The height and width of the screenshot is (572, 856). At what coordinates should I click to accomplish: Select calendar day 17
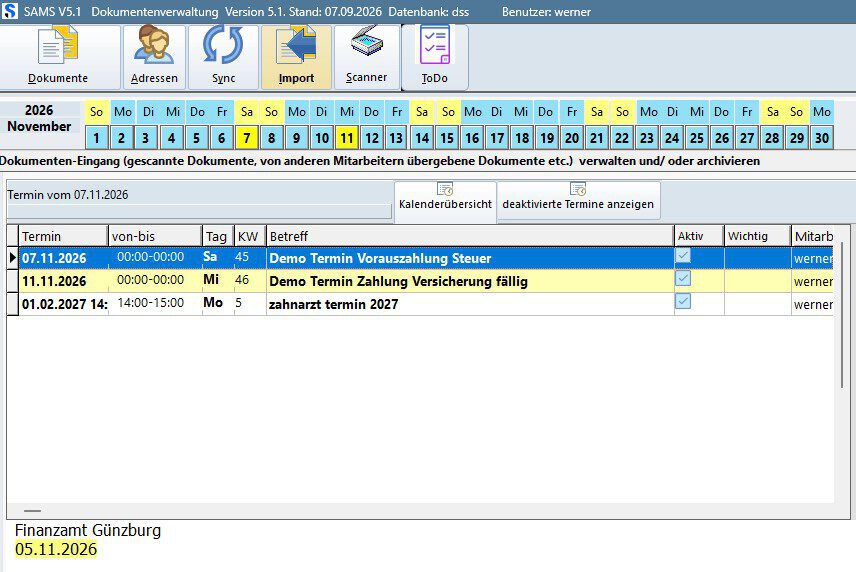(497, 138)
